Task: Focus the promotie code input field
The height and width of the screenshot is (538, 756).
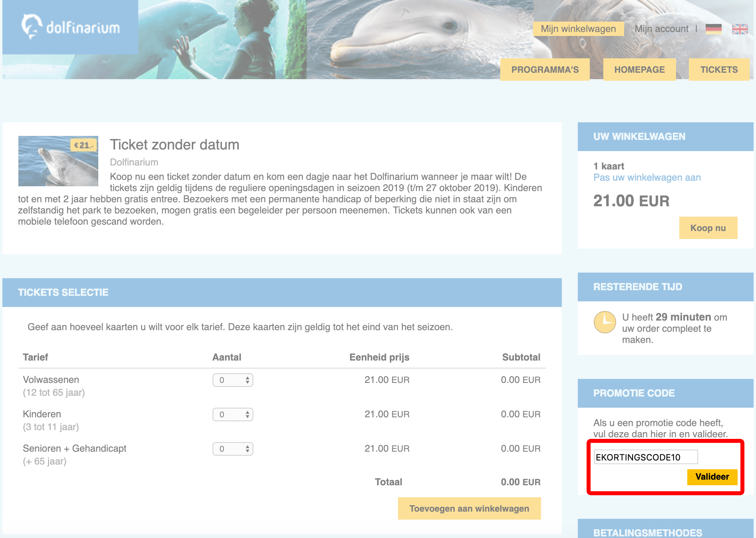Action: (646, 457)
